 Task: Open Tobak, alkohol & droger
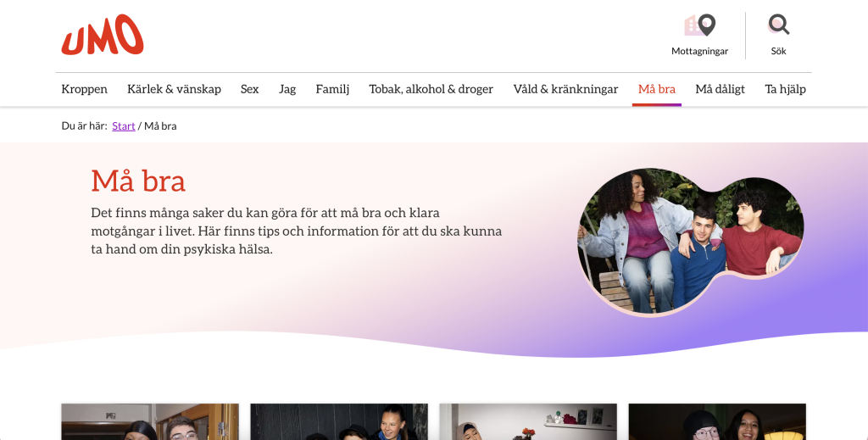pyautogui.click(x=431, y=89)
